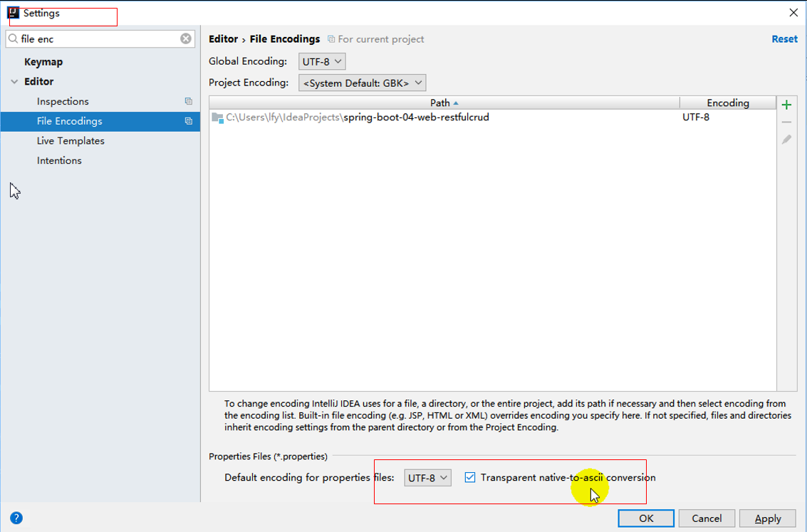Click the IntelliJ logo in title bar
Viewport: 807px width, 532px height.
(14, 13)
